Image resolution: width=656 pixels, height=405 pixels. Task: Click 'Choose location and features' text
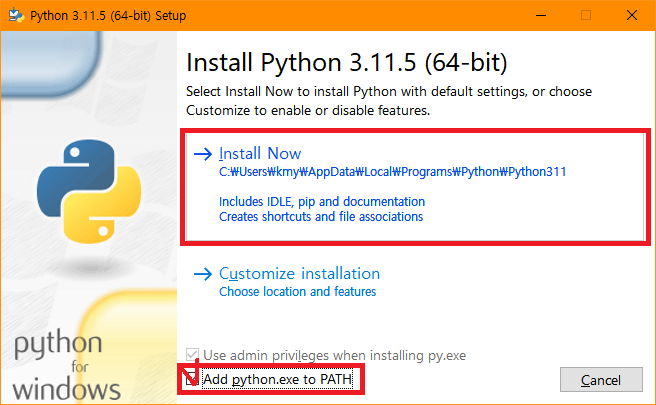[x=297, y=292]
